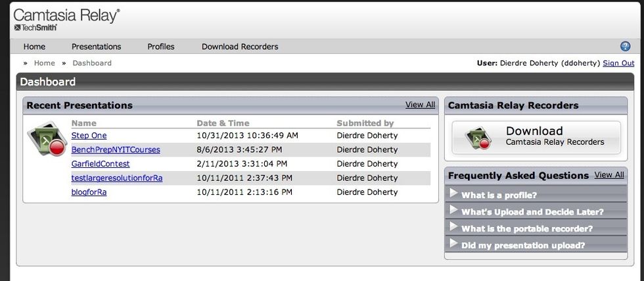Open the 'Step One' presentation

pyautogui.click(x=89, y=136)
